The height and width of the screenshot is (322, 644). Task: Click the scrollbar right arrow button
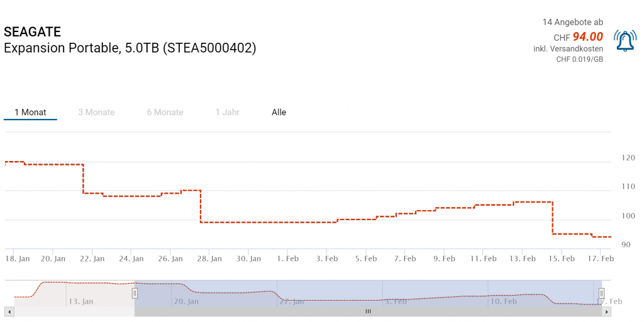tap(606, 311)
